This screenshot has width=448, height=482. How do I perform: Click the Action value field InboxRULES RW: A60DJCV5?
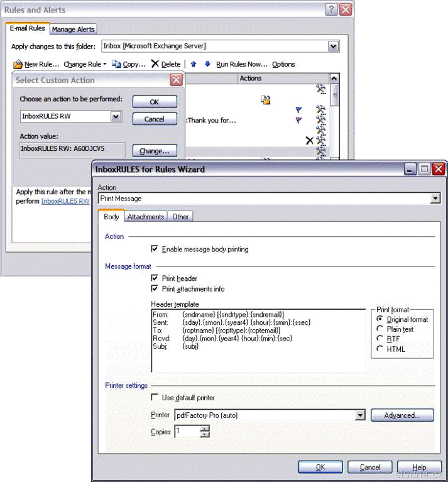pyautogui.click(x=72, y=150)
